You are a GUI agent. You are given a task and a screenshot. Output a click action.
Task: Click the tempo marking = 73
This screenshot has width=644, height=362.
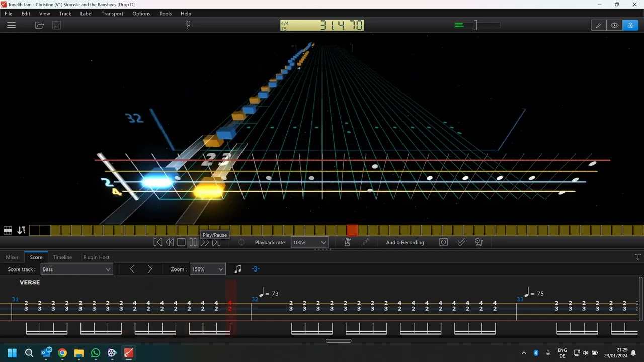click(x=269, y=293)
